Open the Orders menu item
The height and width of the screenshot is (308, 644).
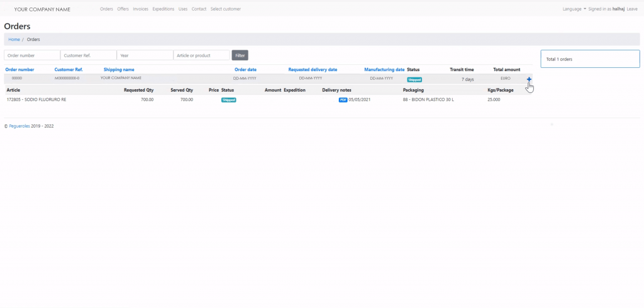click(107, 9)
